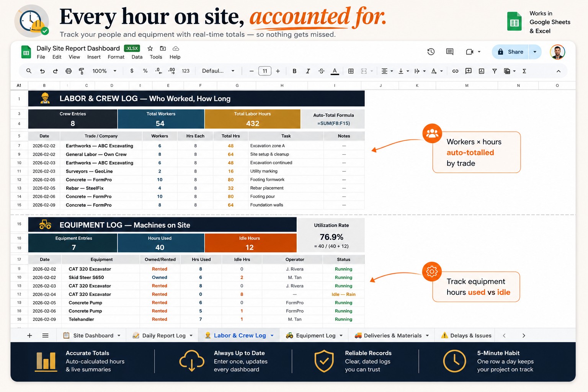Open the Edit menu
Viewport: 588px width, 392px height.
coord(57,57)
